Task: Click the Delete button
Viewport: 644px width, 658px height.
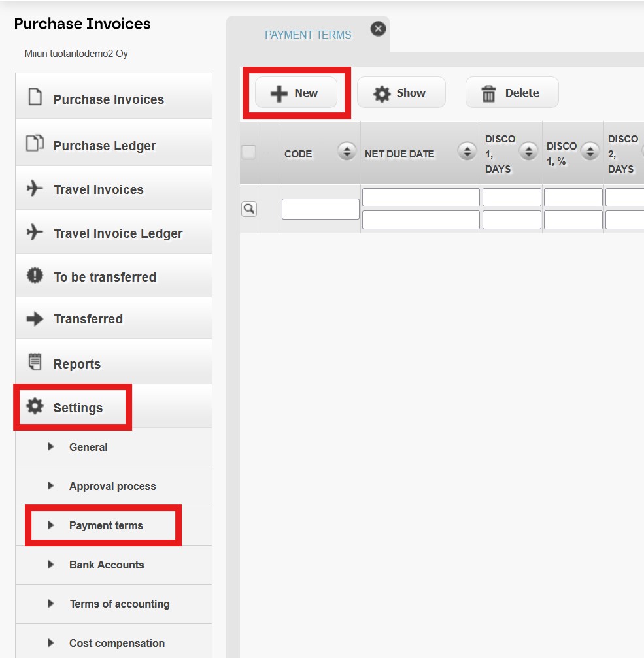Action: [x=512, y=93]
